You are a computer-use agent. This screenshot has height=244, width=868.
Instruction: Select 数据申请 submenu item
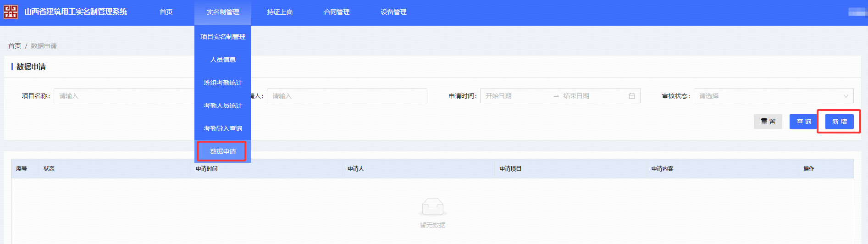(223, 151)
